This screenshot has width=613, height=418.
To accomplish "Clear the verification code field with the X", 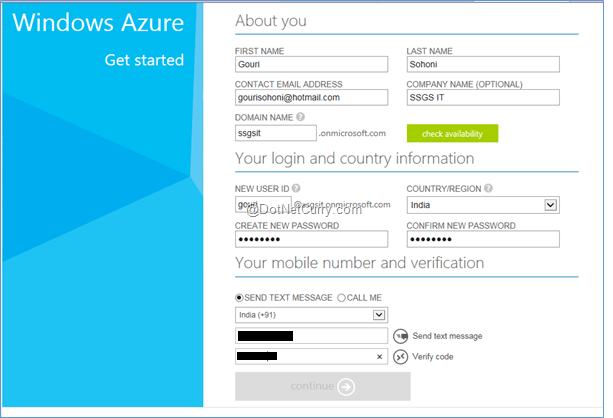I will click(379, 356).
